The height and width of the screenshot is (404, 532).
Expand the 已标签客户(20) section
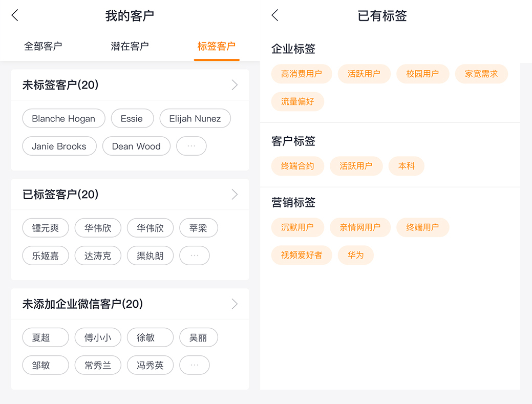[x=235, y=195]
